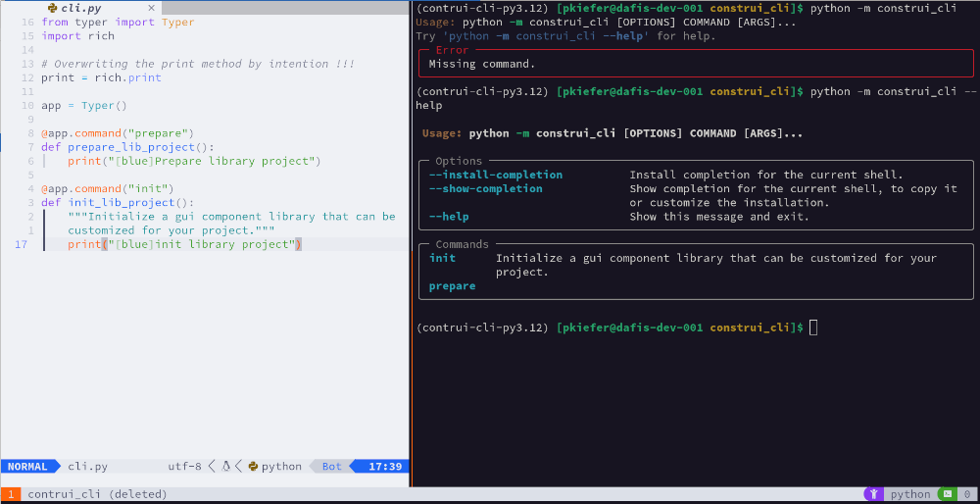The height and width of the screenshot is (504, 980).
Task: Select tmux session number 1 badge
Action: 10,494
